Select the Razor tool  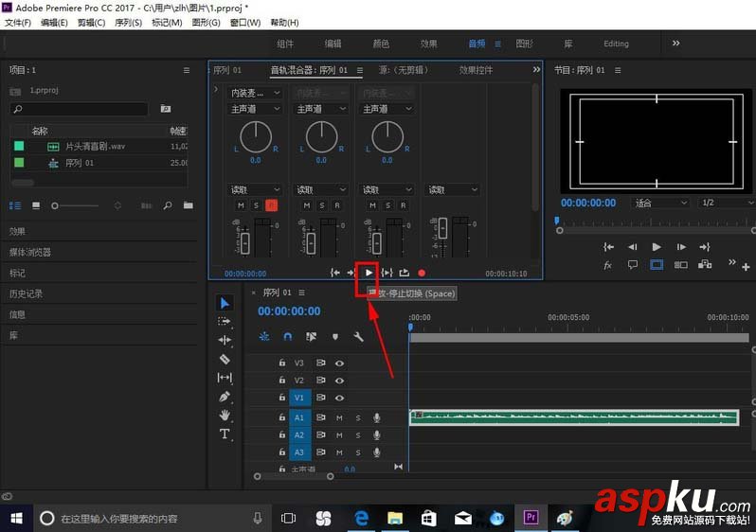coord(225,359)
